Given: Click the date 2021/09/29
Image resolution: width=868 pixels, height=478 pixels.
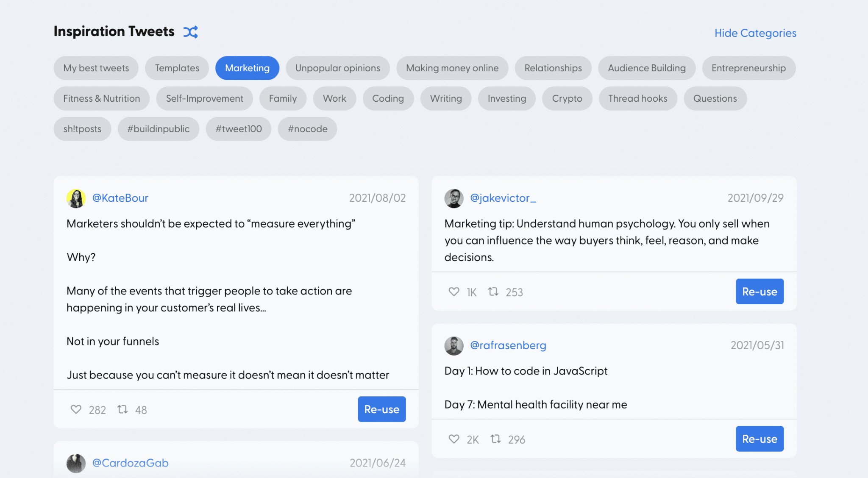Looking at the screenshot, I should point(755,198).
